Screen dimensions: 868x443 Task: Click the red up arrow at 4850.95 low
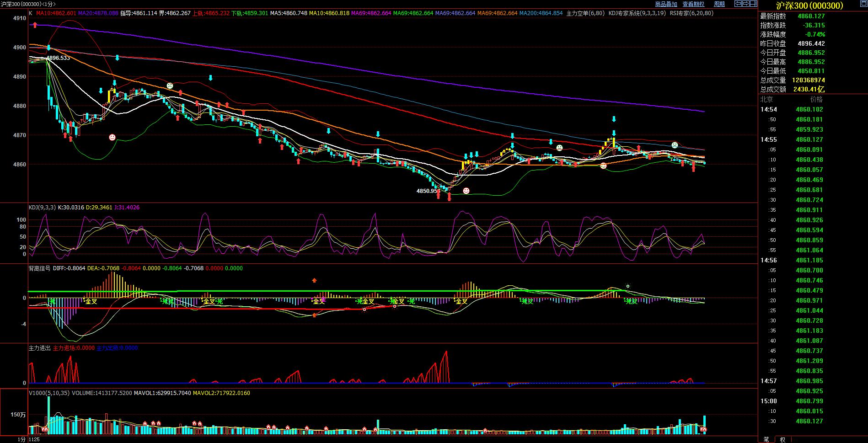pyautogui.click(x=438, y=195)
